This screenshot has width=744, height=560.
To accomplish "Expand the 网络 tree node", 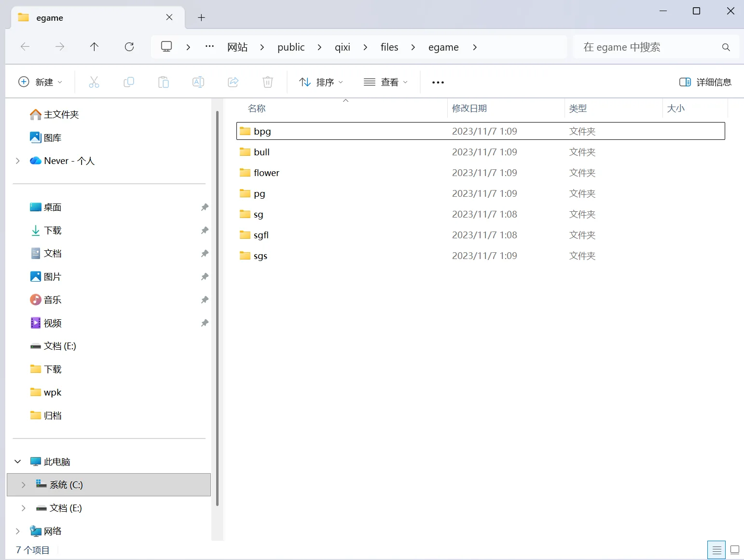I will pos(18,531).
